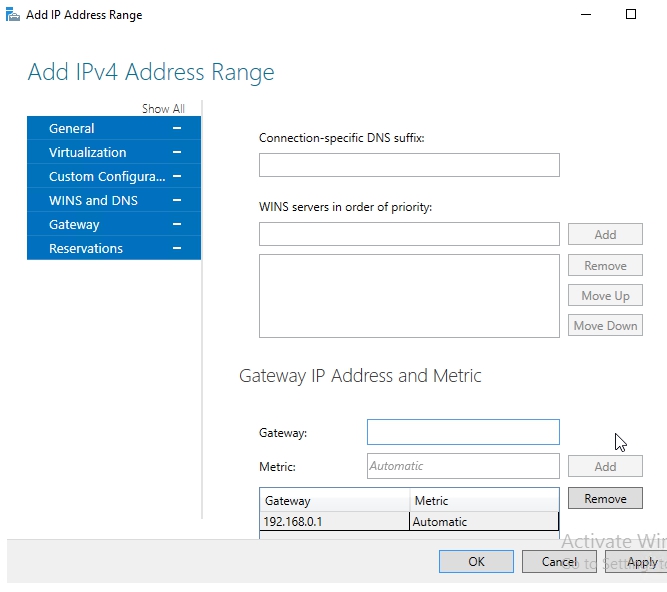The image size is (667, 592).
Task: Click the Move Up button for WINS servers
Action: pos(605,296)
